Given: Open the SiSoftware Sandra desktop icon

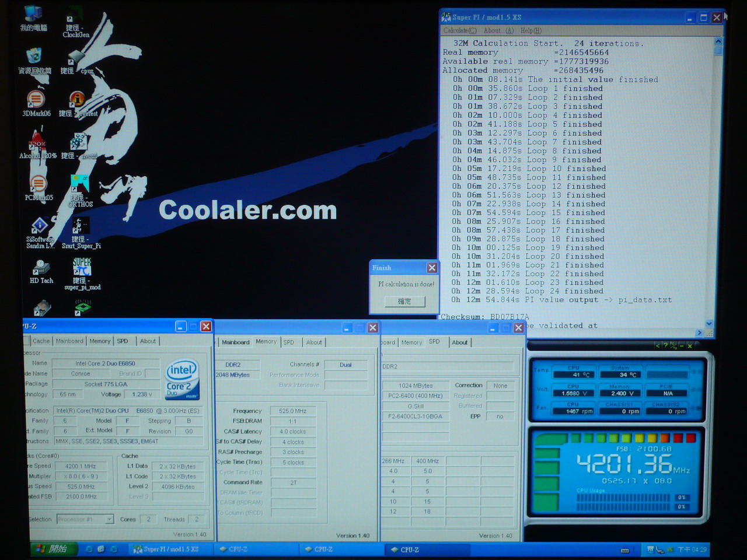Looking at the screenshot, I should click(40, 233).
